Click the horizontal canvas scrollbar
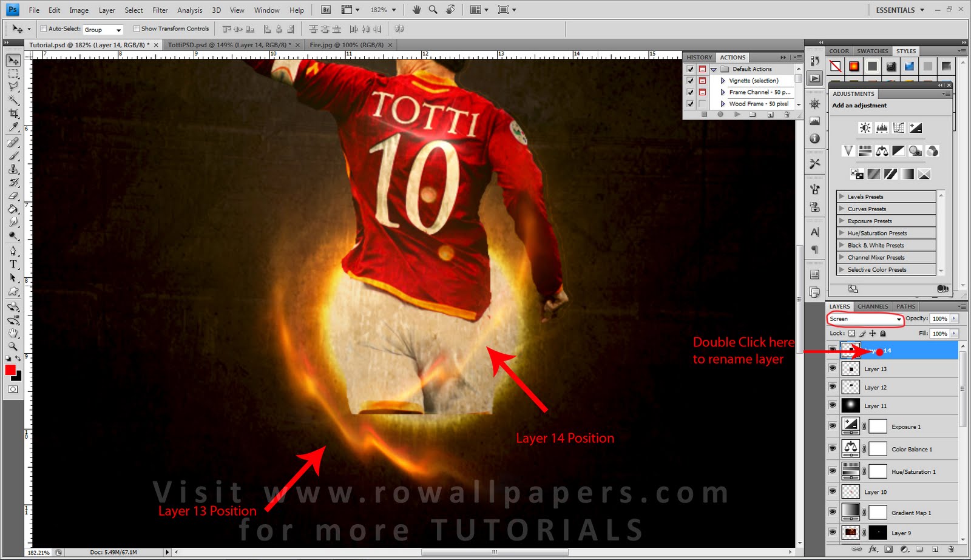 click(495, 552)
